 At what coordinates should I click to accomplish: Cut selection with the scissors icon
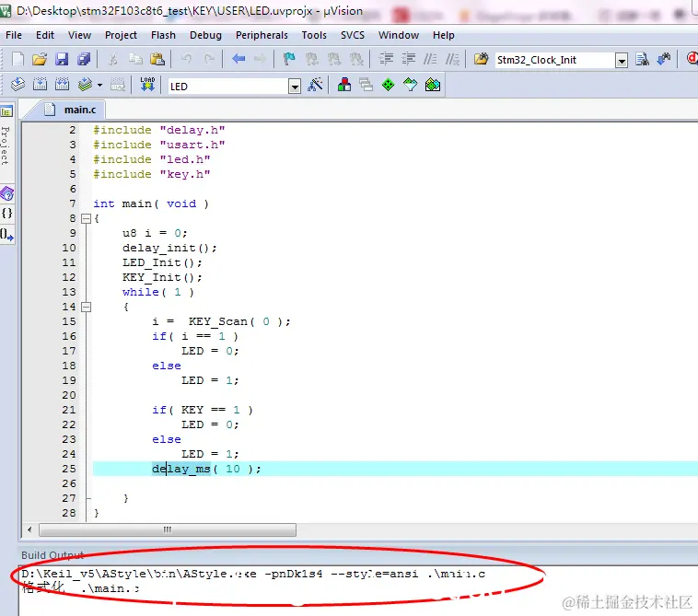113,59
